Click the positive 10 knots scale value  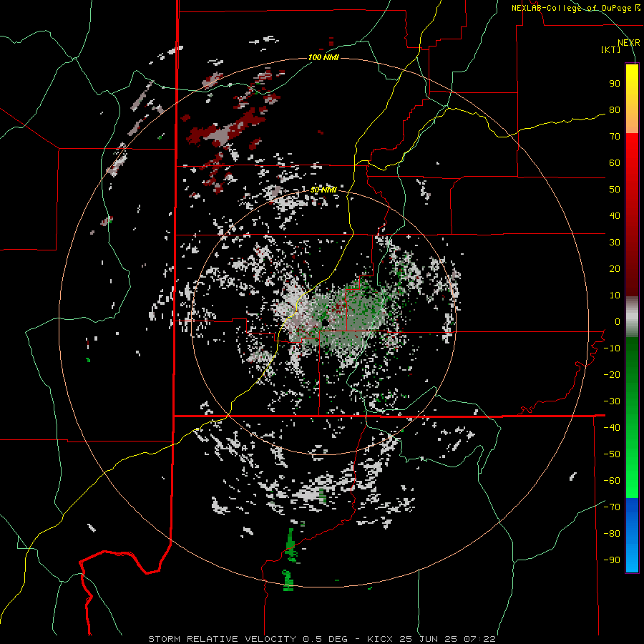coord(615,296)
